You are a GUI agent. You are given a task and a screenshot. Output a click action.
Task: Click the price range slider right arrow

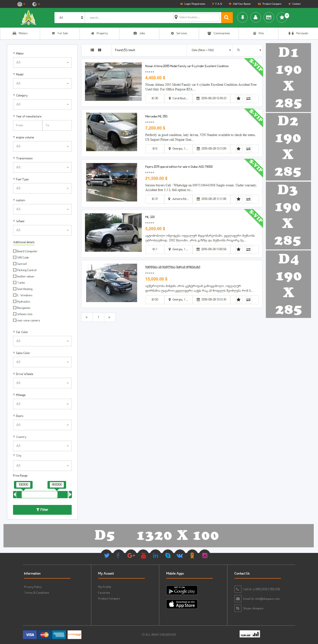[70, 494]
